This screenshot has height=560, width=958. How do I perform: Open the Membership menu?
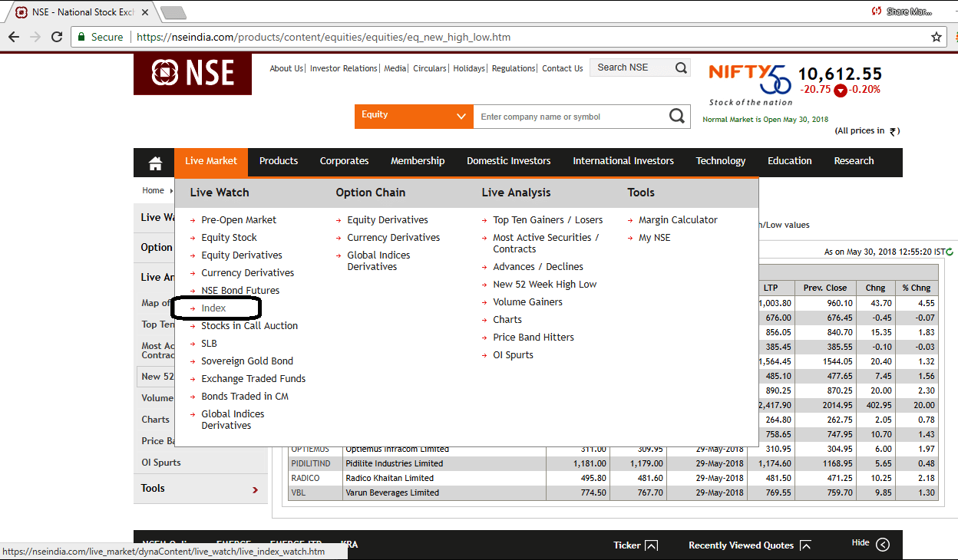click(418, 161)
